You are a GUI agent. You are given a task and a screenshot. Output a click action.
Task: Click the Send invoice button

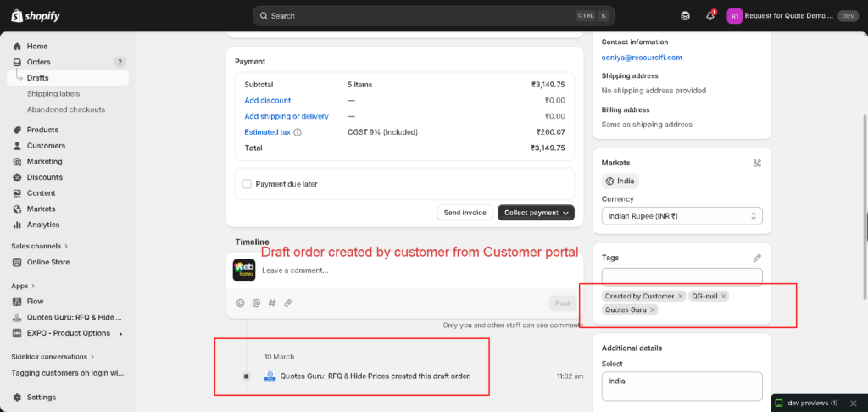click(x=465, y=213)
